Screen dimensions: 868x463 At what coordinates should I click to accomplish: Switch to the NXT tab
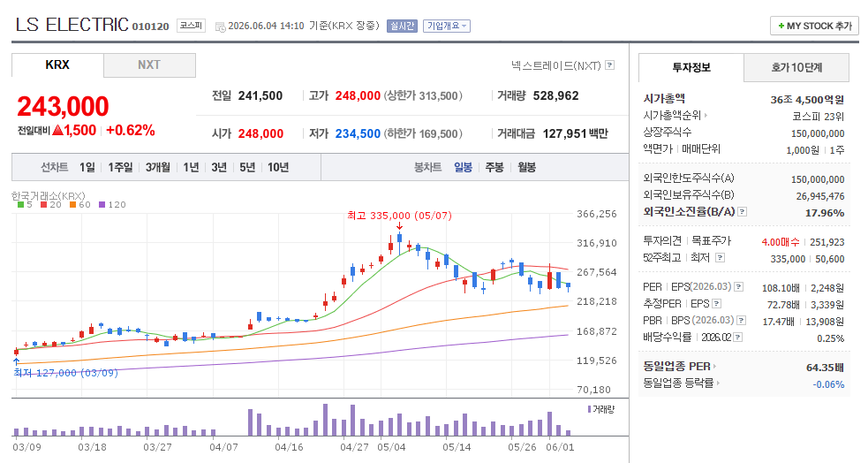pyautogui.click(x=149, y=65)
